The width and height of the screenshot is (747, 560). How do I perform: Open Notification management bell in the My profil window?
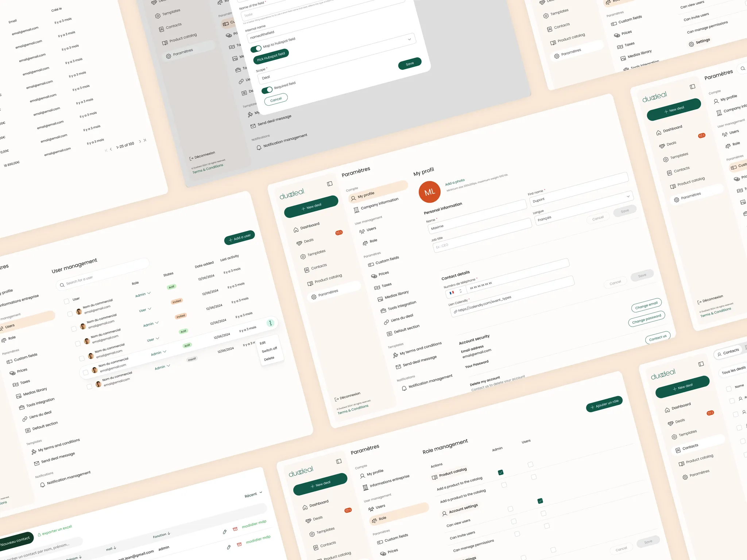click(404, 388)
